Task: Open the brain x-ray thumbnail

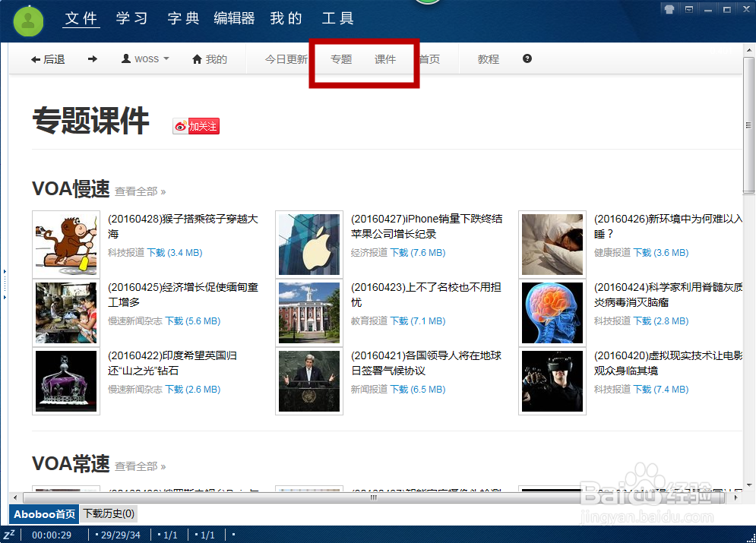Action: [x=552, y=313]
